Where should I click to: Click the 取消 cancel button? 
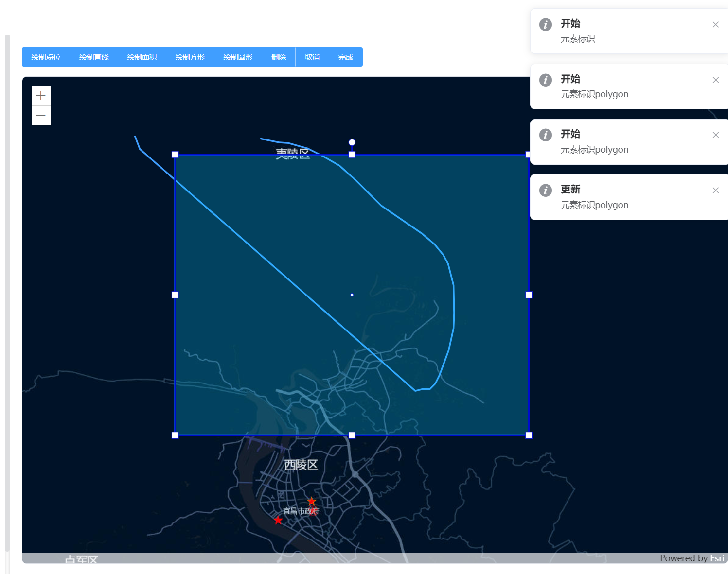[312, 57]
